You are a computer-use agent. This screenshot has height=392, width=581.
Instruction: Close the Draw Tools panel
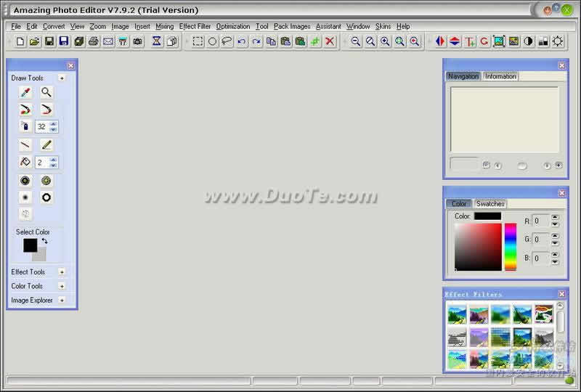pyautogui.click(x=70, y=65)
